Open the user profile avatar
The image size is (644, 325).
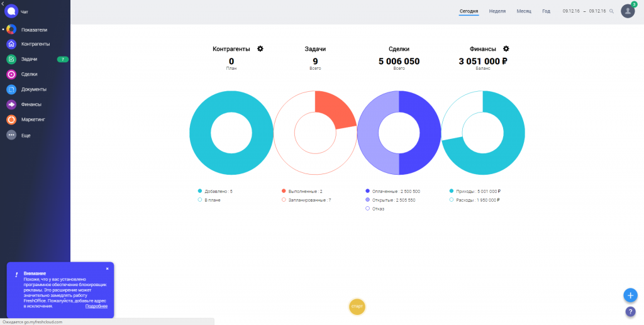[x=628, y=11]
